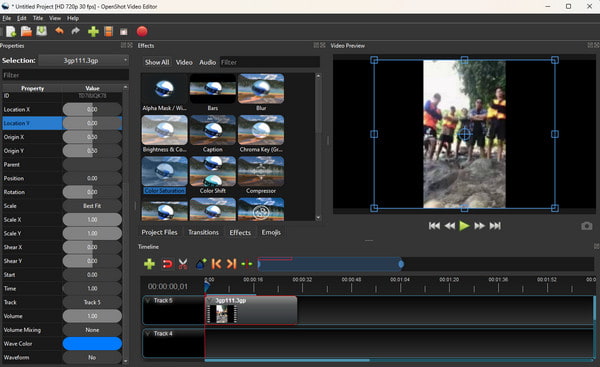Save the project using the toolbar icon
This screenshot has width=600, height=367.
(x=41, y=31)
